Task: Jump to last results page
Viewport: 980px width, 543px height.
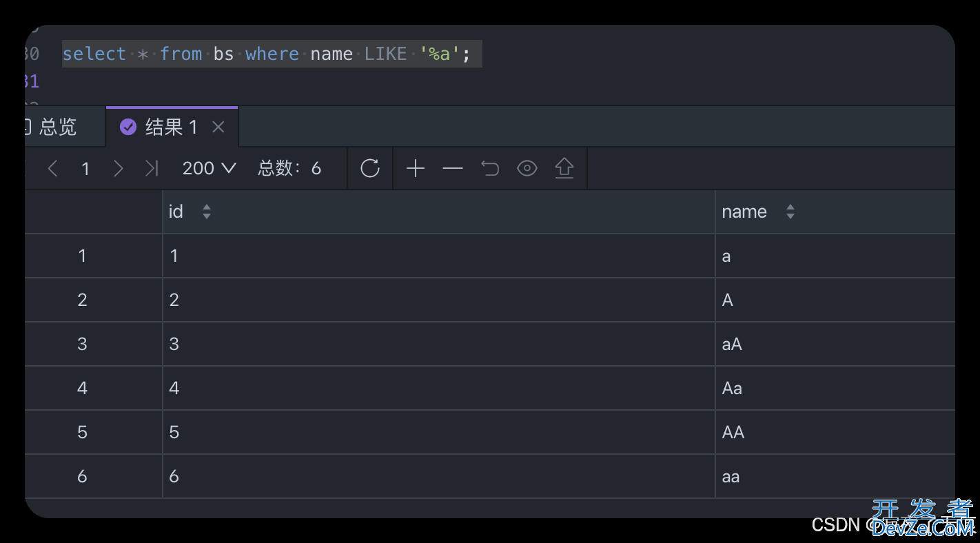Action: click(152, 168)
